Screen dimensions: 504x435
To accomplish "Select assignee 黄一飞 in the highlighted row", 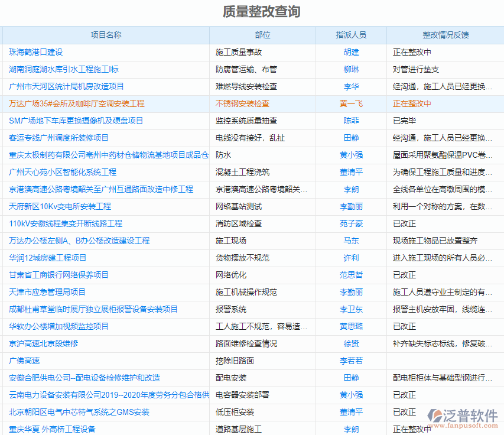I will pos(352,103).
